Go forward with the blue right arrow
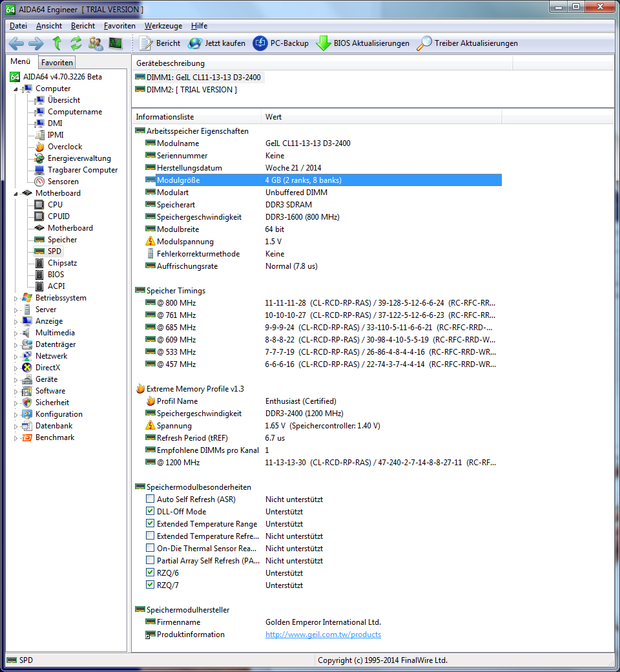 pyautogui.click(x=36, y=43)
